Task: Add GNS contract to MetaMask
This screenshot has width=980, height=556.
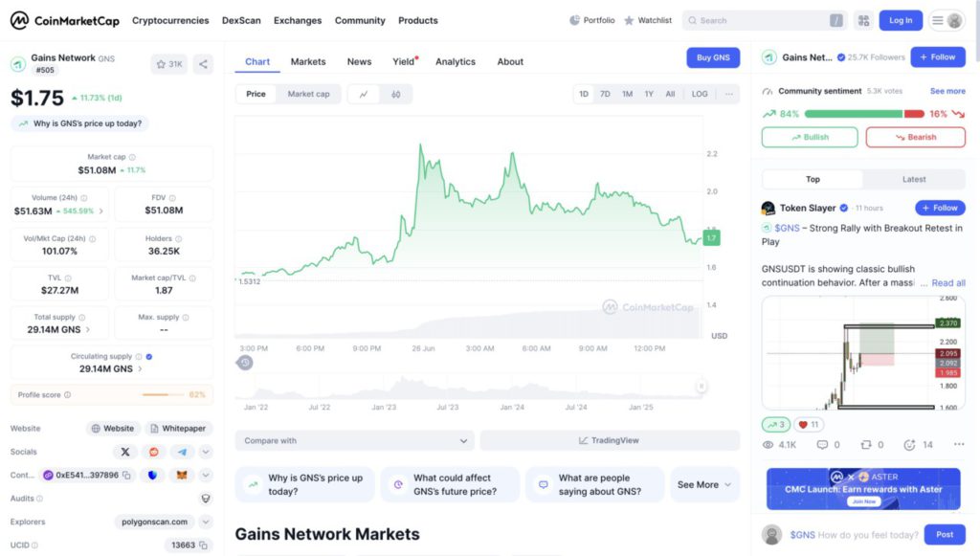Action: pos(181,475)
